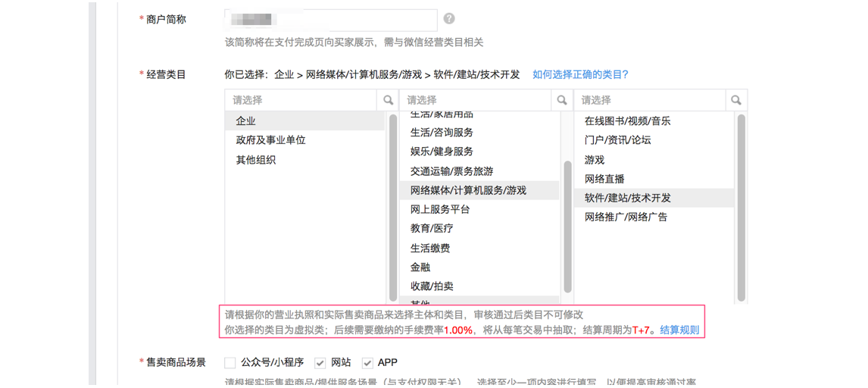The width and height of the screenshot is (868, 388).
Task: Select 在线图书/视频/音乐 subcategory
Action: pos(654,120)
